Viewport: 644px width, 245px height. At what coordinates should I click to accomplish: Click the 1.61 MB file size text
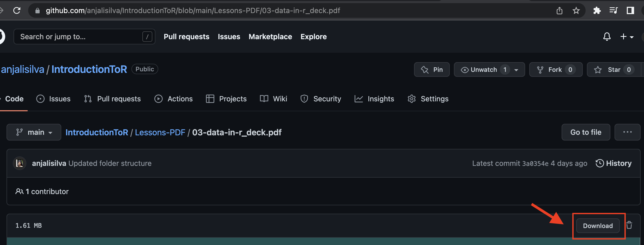28,225
